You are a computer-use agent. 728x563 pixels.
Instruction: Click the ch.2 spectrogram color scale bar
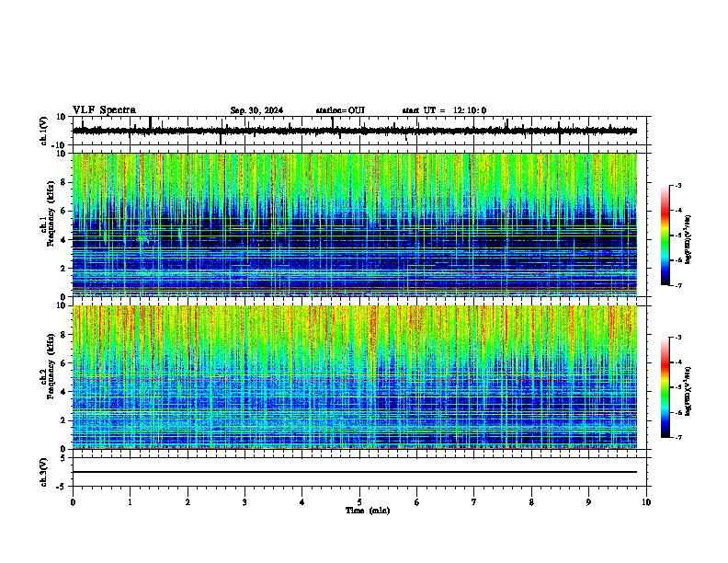[x=665, y=387]
